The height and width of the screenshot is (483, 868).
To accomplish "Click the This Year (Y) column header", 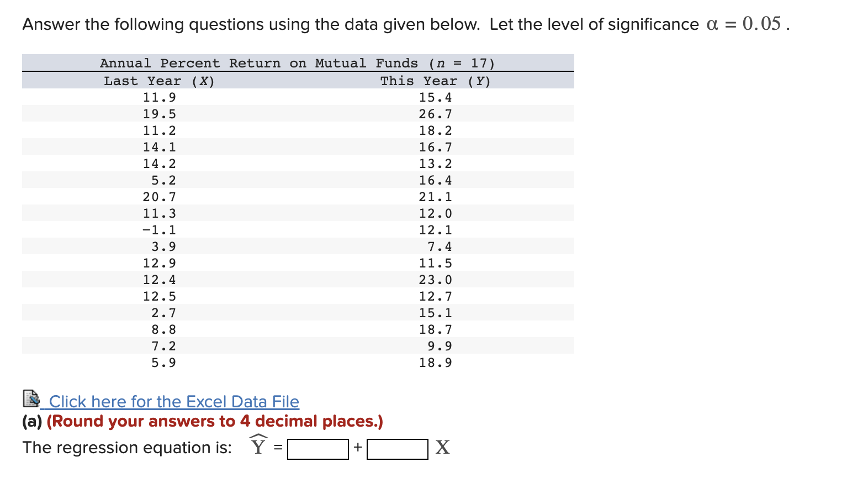I will (436, 80).
